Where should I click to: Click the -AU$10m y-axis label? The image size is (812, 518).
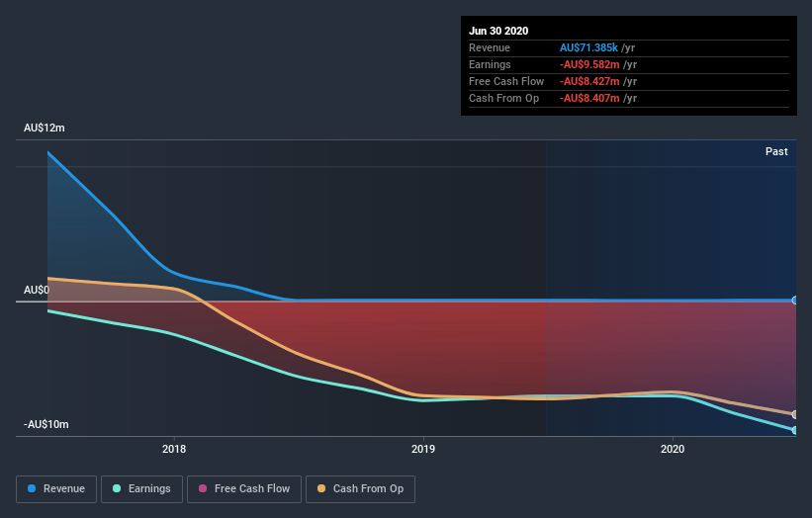pos(46,424)
